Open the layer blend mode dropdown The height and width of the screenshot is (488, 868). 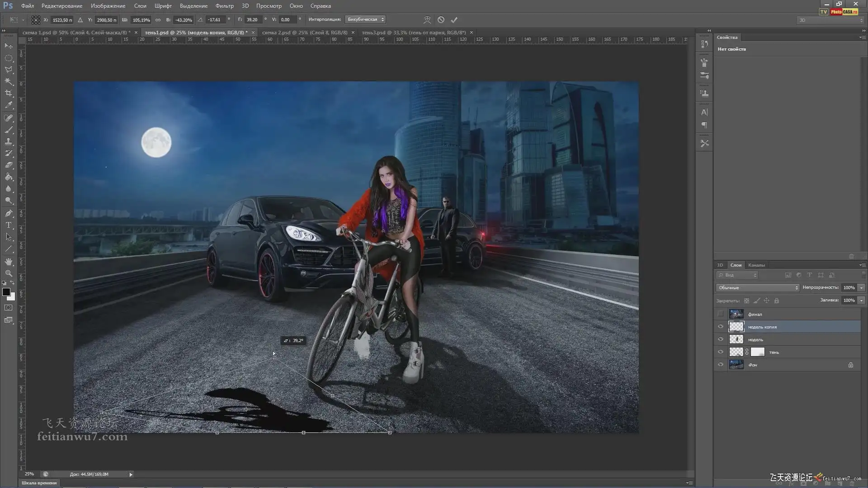[x=758, y=288]
